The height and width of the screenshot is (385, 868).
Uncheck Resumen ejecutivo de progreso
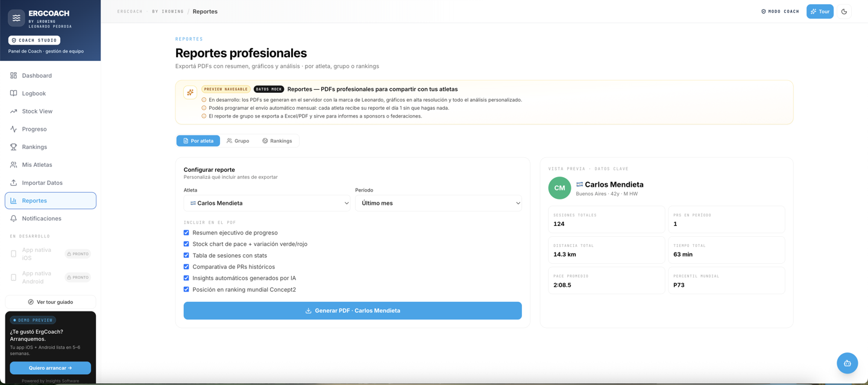186,233
